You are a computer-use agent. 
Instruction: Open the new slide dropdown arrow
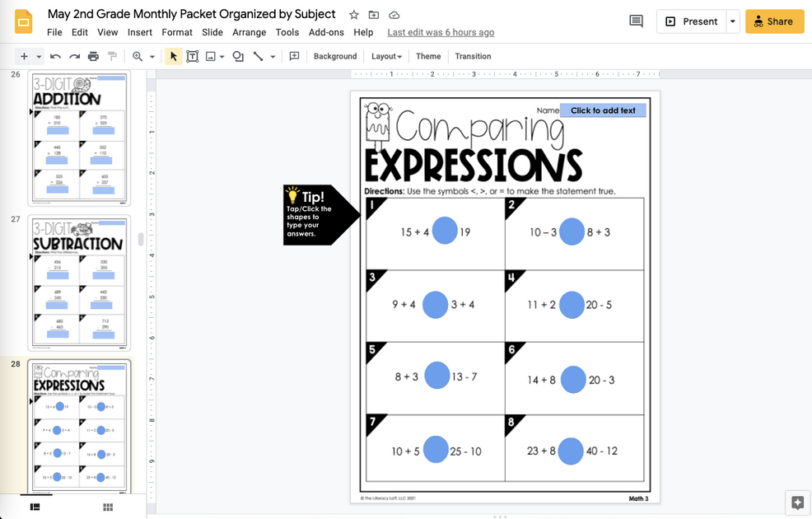tap(37, 56)
